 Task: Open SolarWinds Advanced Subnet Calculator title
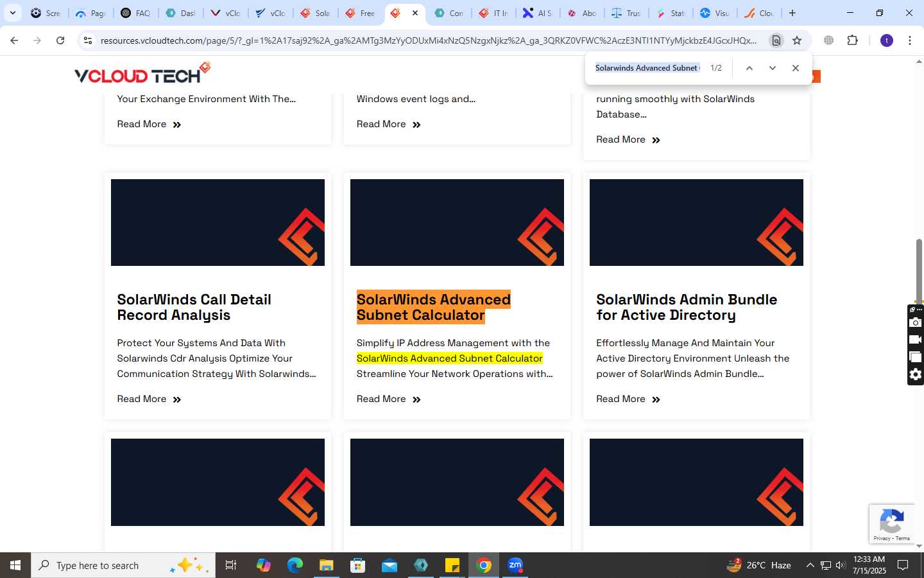pyautogui.click(x=434, y=308)
